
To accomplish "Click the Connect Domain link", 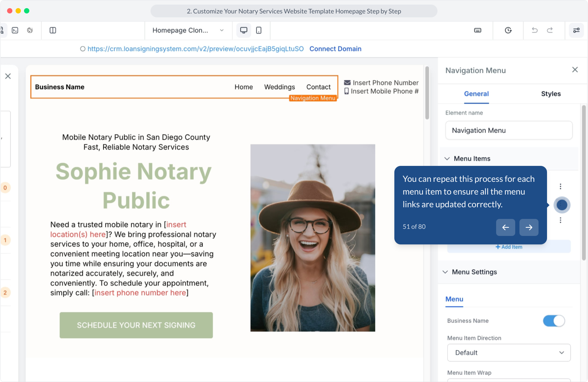I will (x=335, y=49).
